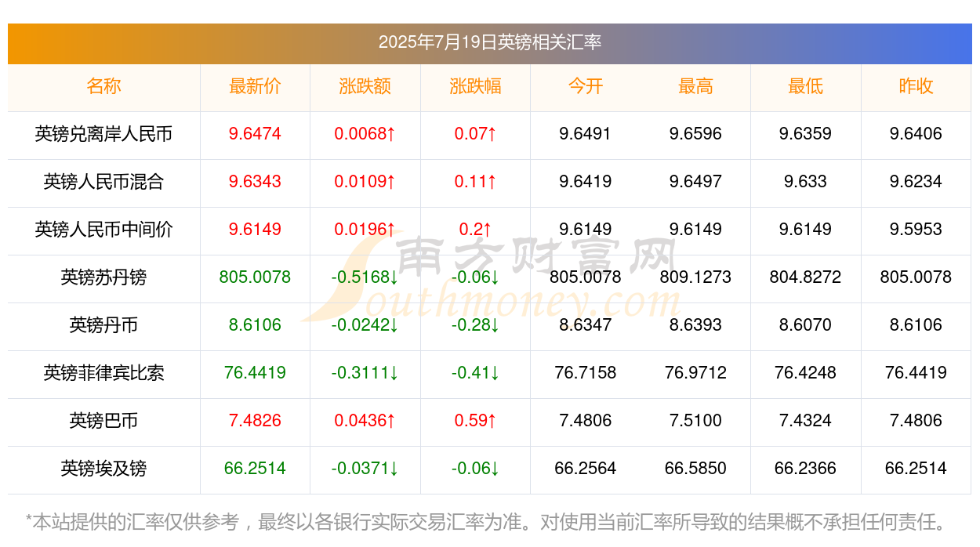Click the row name '英镑人民币中间价'

pyautogui.click(x=103, y=230)
